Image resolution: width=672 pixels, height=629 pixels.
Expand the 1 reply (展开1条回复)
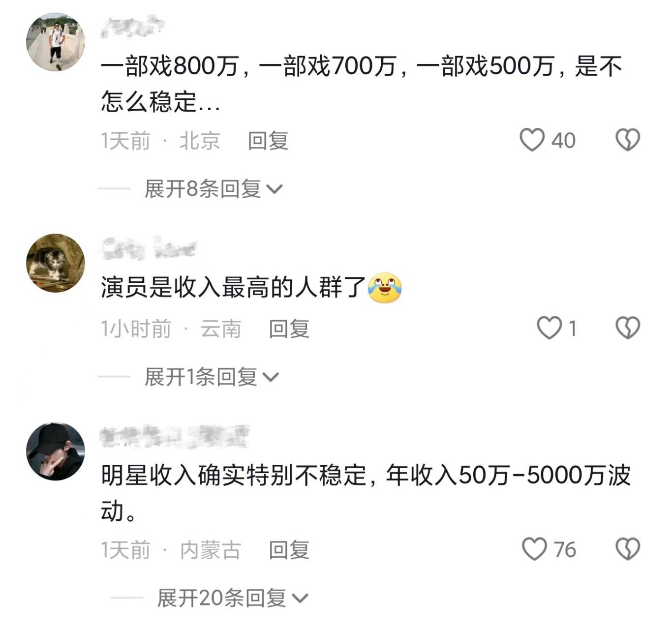click(212, 377)
